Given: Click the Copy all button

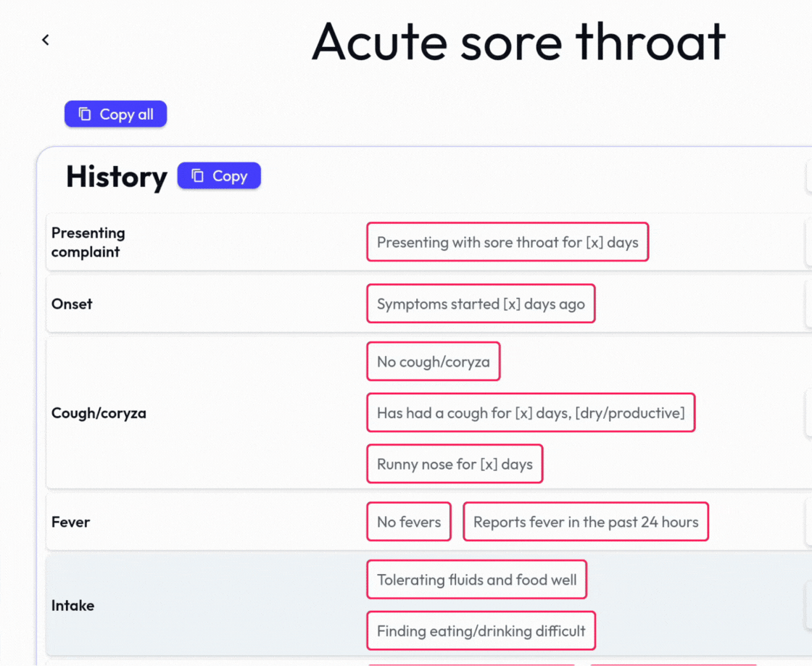Looking at the screenshot, I should 116,115.
